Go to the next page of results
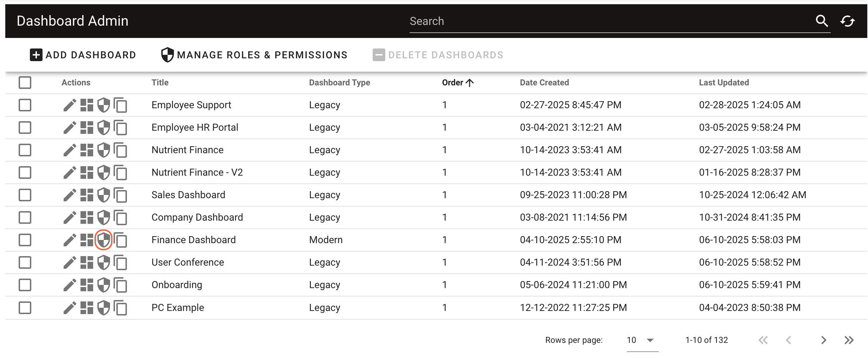The image size is (868, 358). click(823, 340)
